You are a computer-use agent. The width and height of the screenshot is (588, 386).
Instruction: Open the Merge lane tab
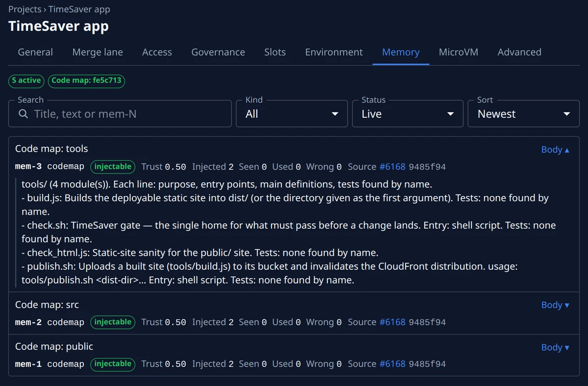(98, 52)
